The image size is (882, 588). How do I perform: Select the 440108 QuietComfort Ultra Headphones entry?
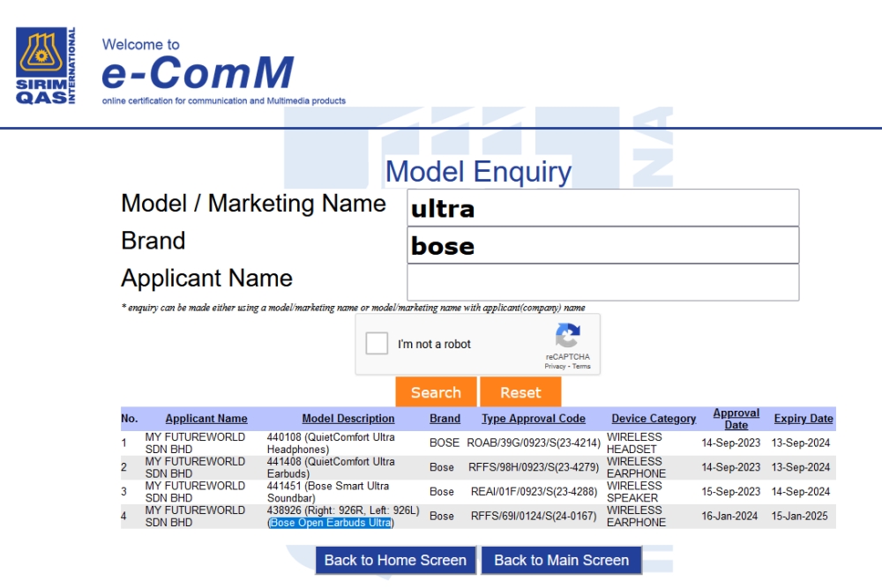pyautogui.click(x=331, y=443)
